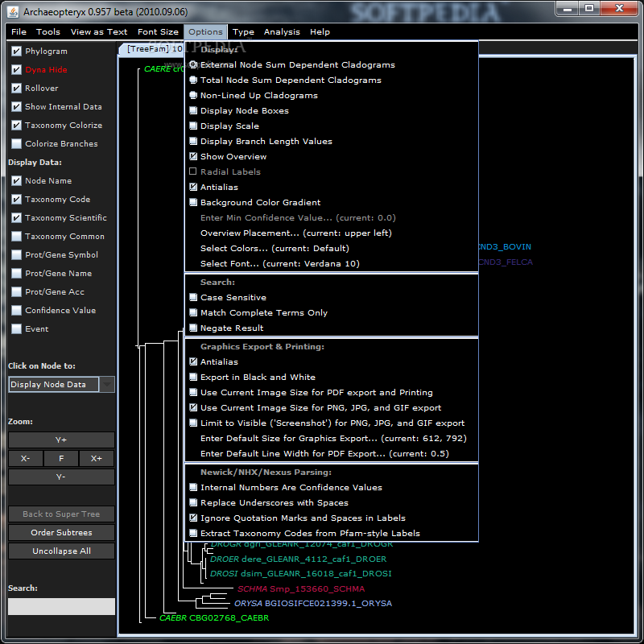Choose Enter Default Line Width for PDF

332,453
